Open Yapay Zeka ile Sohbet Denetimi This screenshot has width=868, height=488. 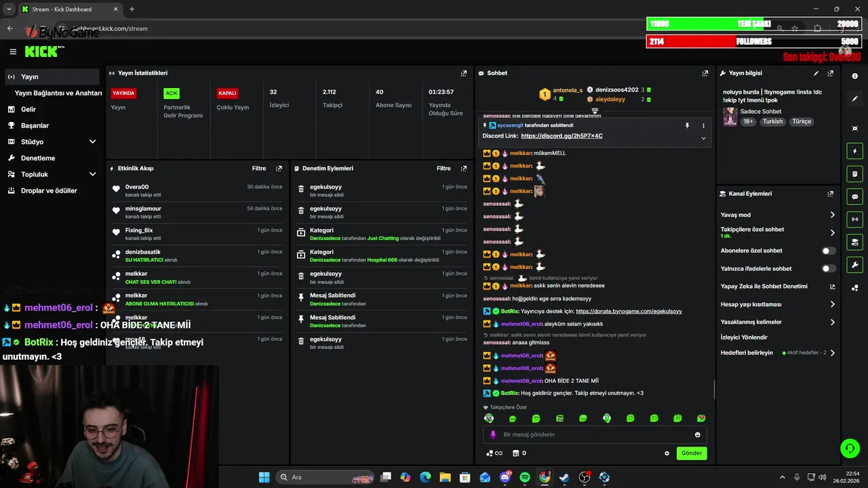click(777, 286)
